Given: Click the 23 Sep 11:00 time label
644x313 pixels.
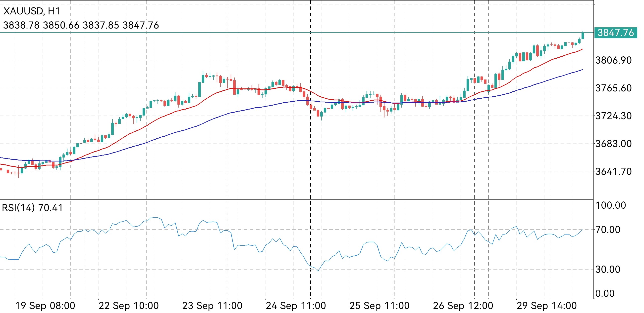Looking at the screenshot, I should 212,306.
